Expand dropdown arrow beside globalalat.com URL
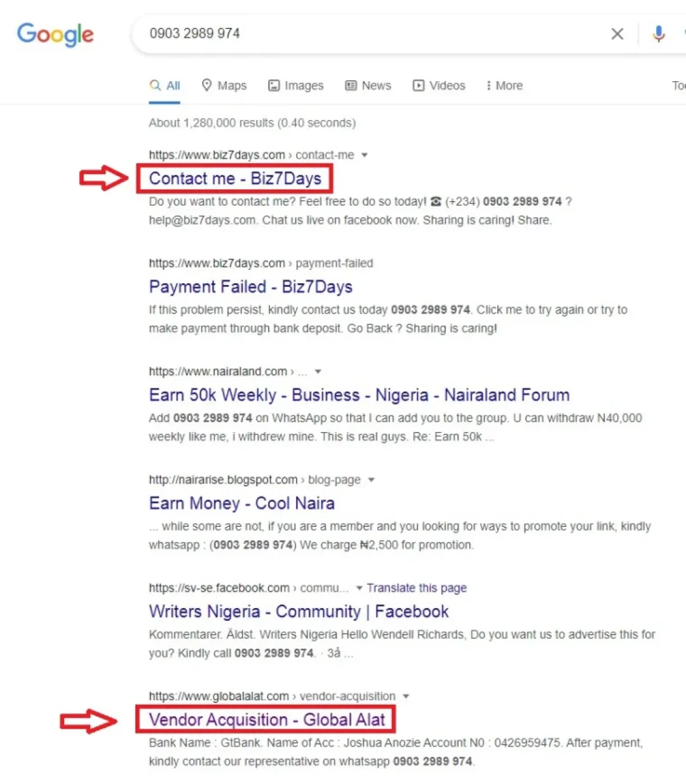The width and height of the screenshot is (686, 784). coord(406,696)
